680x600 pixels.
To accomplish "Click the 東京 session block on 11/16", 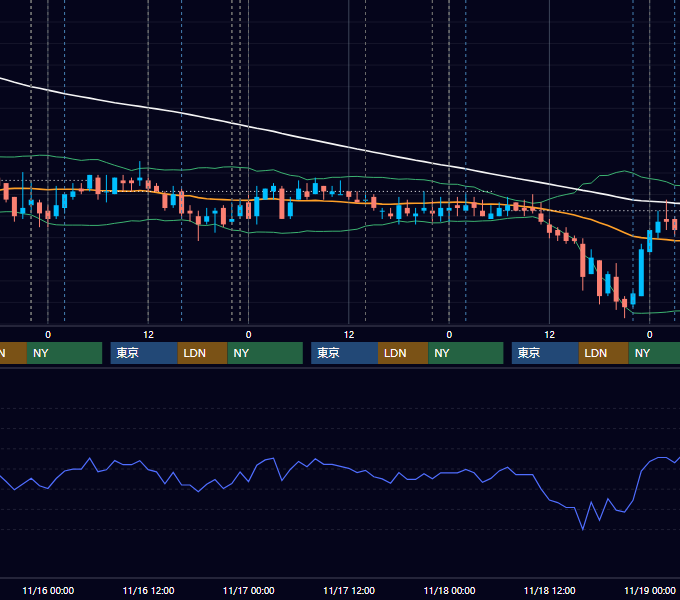I will point(144,353).
